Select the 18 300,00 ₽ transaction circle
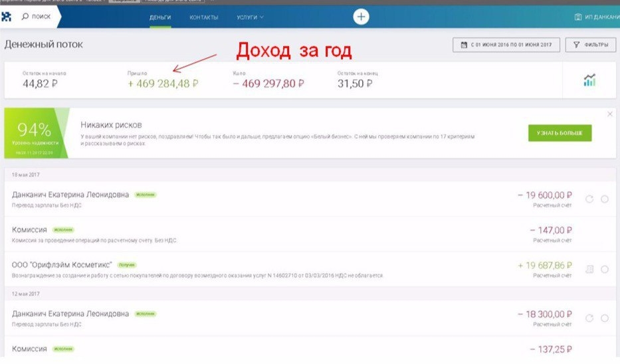 [x=605, y=318]
